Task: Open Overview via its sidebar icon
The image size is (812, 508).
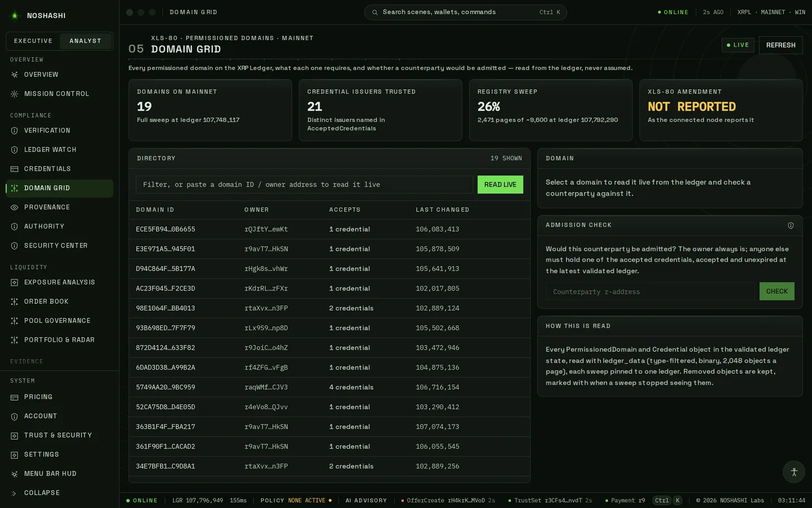Action: point(15,75)
